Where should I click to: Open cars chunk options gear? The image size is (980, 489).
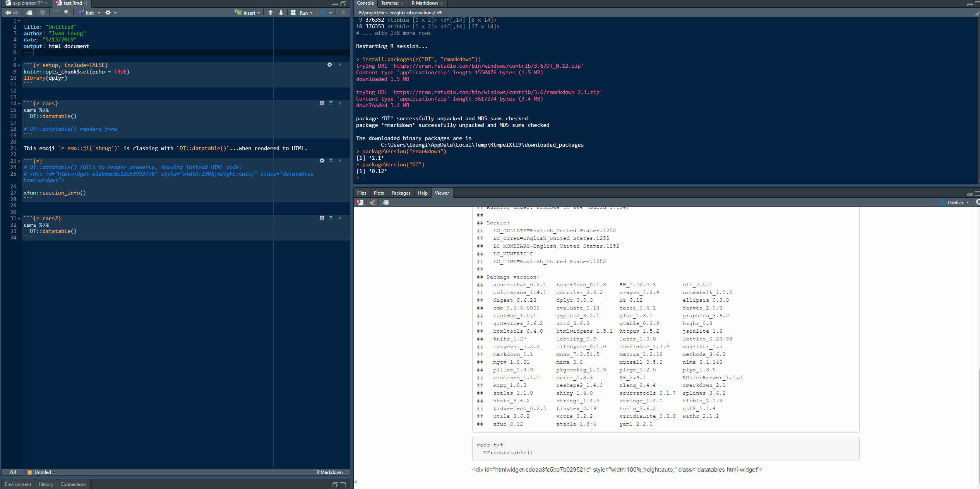(322, 103)
